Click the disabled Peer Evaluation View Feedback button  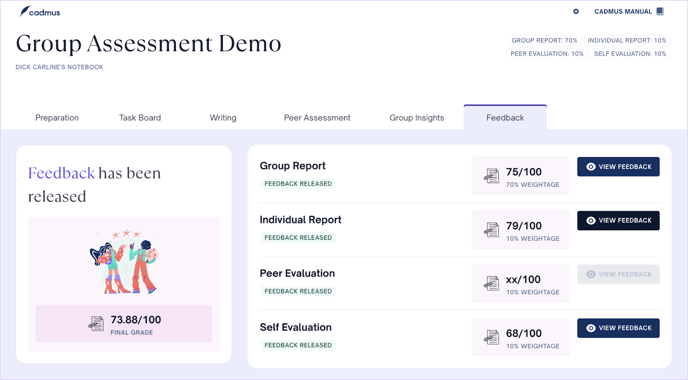click(x=618, y=274)
